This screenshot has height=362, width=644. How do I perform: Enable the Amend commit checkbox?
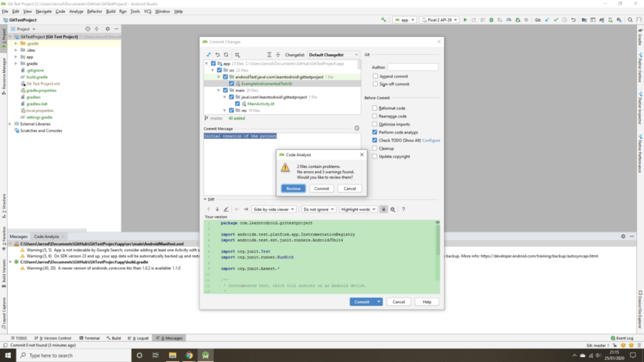[375, 76]
